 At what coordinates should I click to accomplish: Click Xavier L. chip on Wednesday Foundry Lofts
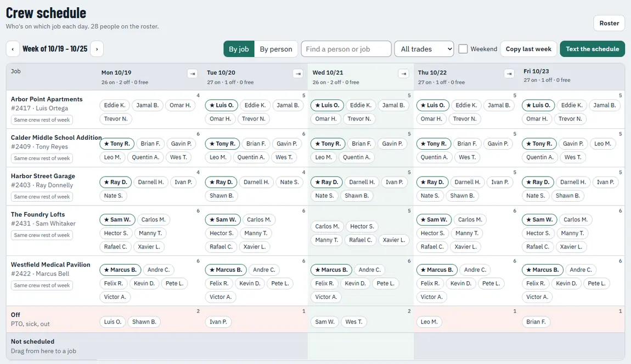[394, 240]
